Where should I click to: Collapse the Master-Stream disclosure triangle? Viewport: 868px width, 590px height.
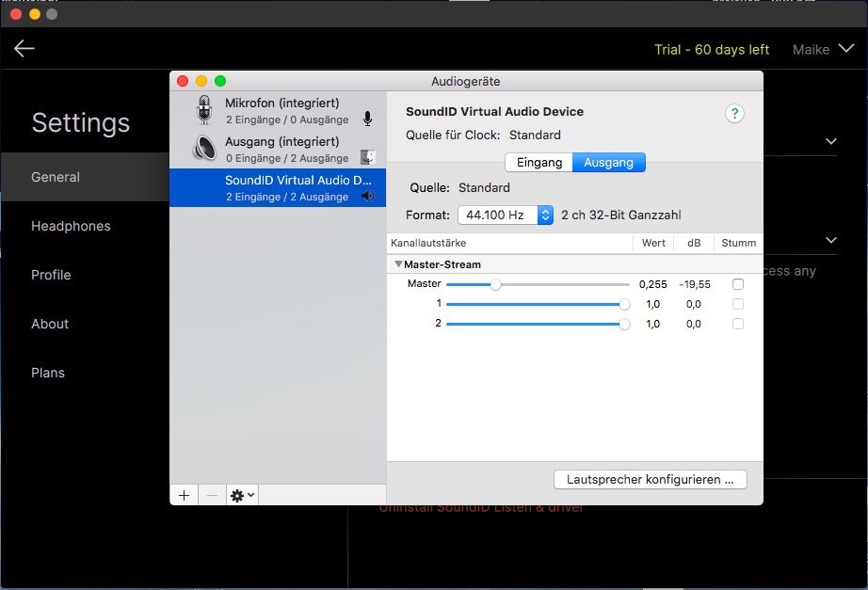coord(398,264)
